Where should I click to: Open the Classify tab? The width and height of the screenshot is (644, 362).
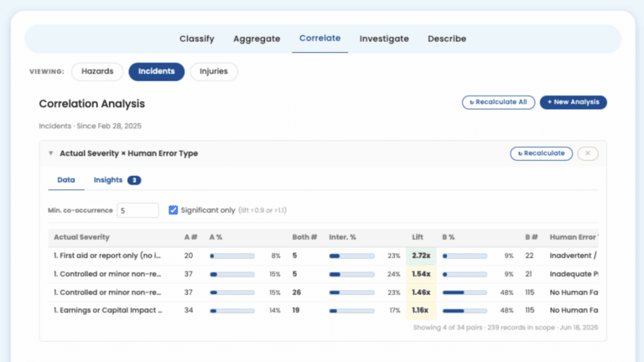(x=197, y=39)
